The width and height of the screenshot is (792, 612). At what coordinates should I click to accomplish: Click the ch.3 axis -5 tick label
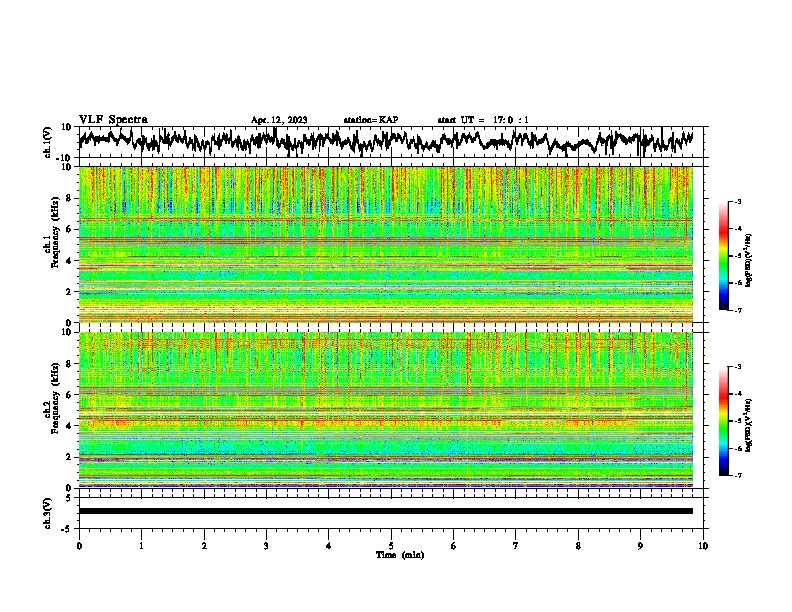(x=68, y=529)
